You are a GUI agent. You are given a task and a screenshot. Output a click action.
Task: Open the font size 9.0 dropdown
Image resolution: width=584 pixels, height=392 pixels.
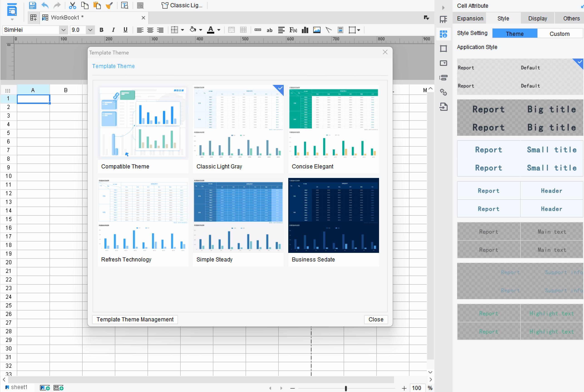pyautogui.click(x=90, y=30)
